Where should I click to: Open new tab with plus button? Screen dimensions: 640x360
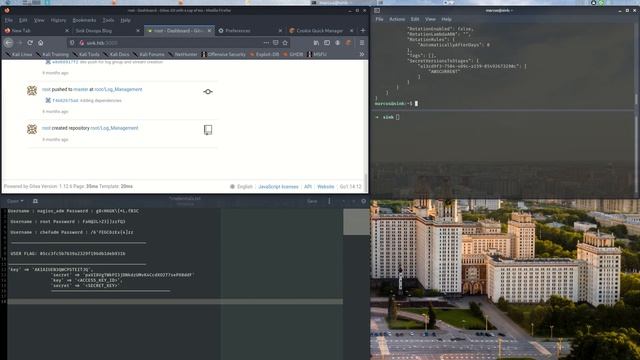362,30
